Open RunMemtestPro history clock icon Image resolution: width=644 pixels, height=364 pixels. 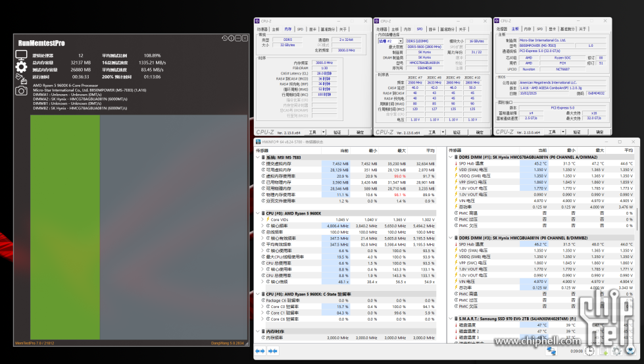point(225,38)
